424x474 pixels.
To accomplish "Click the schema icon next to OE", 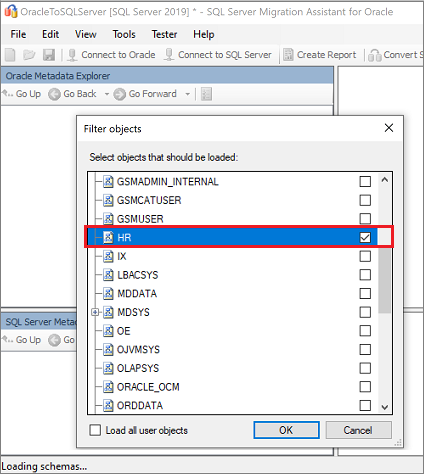I will coord(108,331).
